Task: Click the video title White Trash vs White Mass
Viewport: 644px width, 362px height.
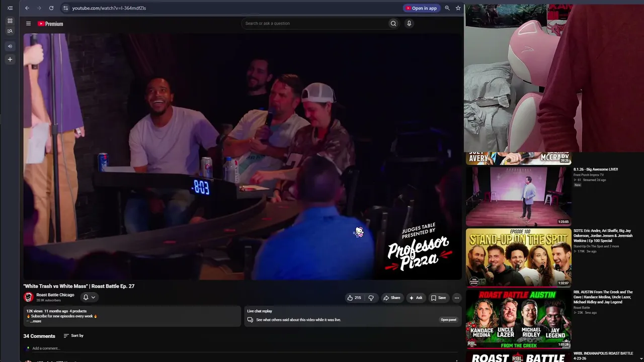Action: 79,286
